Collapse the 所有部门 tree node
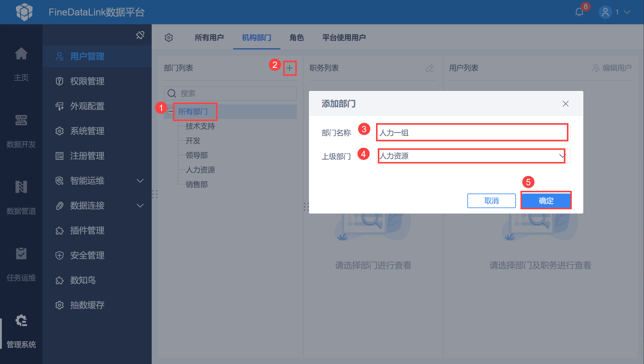 [x=171, y=112]
